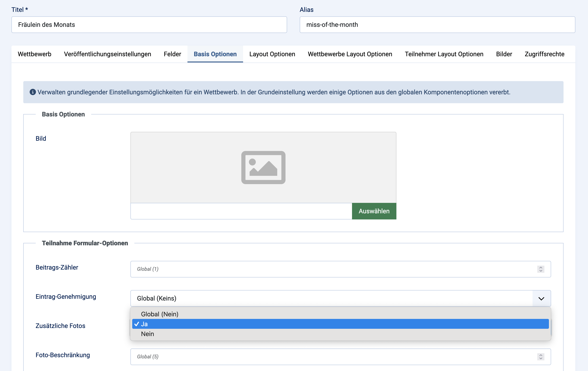
Task: Click into the Titel input field
Action: 149,25
